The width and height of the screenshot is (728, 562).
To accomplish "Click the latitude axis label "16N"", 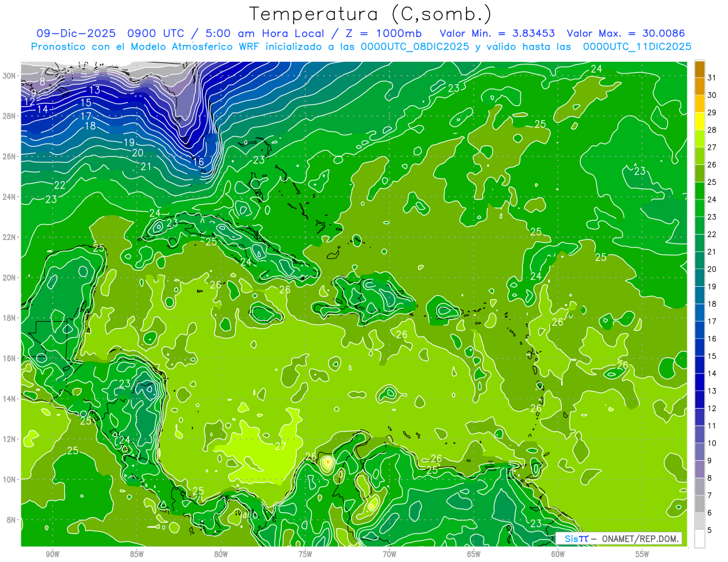I will (10, 358).
